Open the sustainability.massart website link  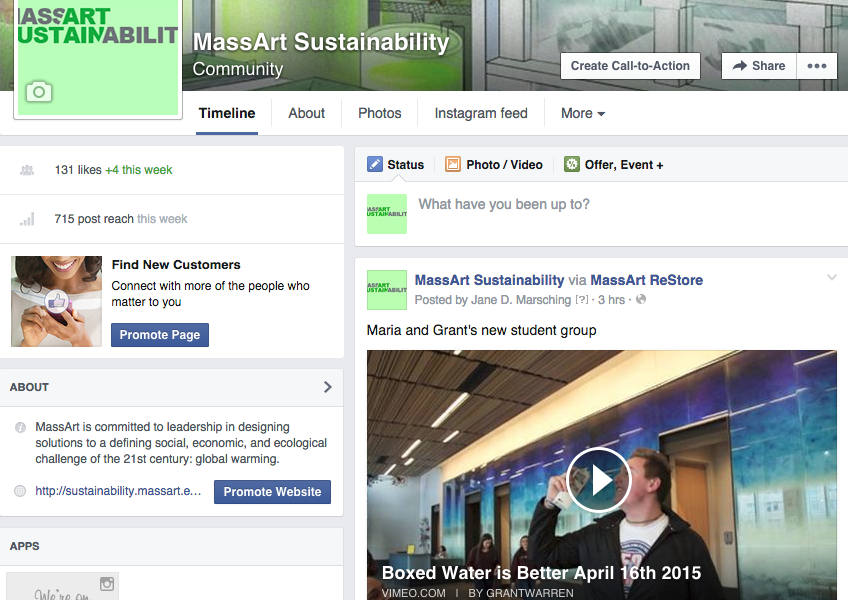point(118,491)
